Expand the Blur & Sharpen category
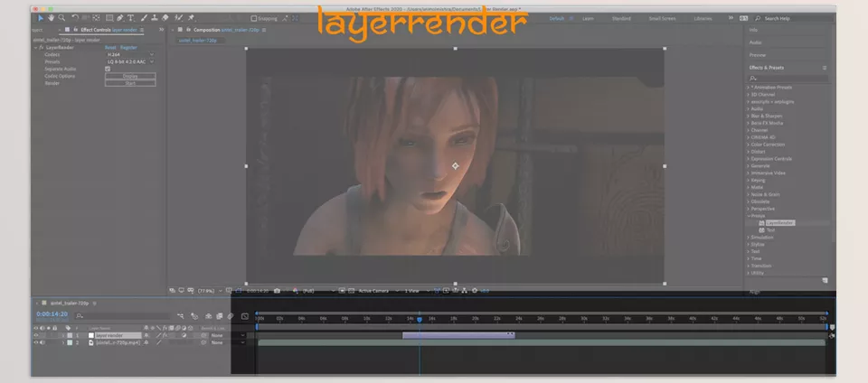This screenshot has height=383, width=868. click(x=749, y=116)
